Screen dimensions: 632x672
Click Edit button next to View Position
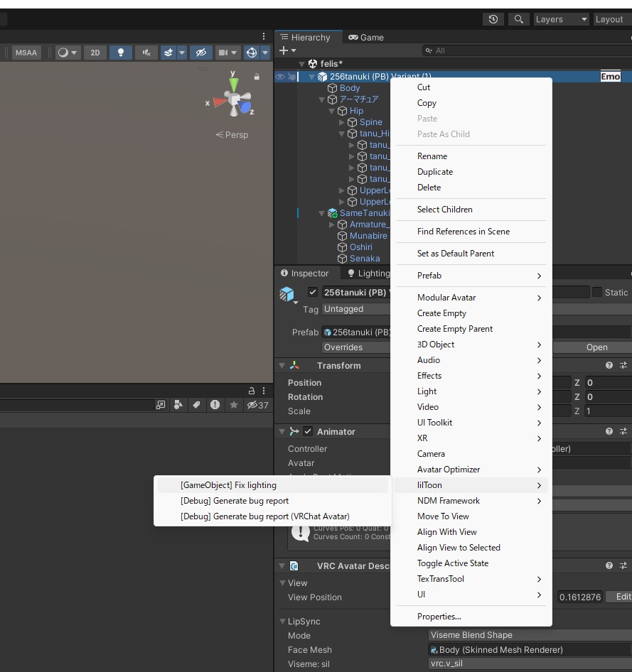pyautogui.click(x=621, y=597)
